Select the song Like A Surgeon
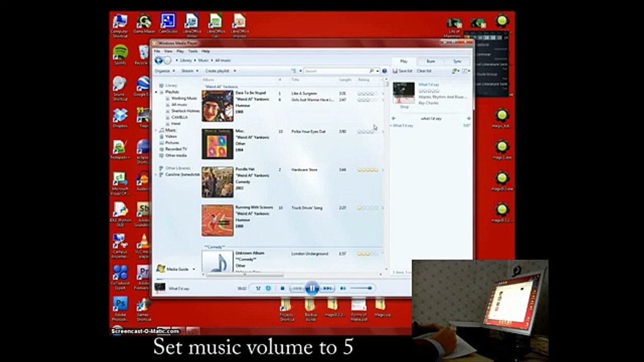 click(x=304, y=94)
